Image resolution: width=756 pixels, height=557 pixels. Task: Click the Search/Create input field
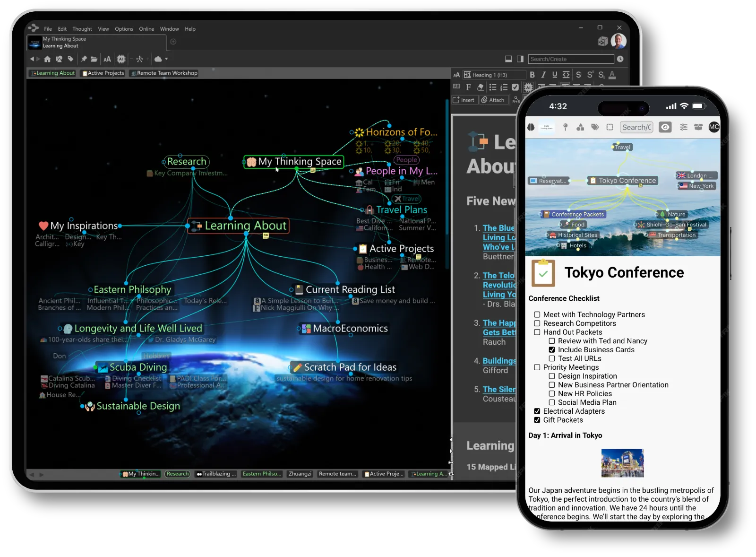(x=570, y=59)
